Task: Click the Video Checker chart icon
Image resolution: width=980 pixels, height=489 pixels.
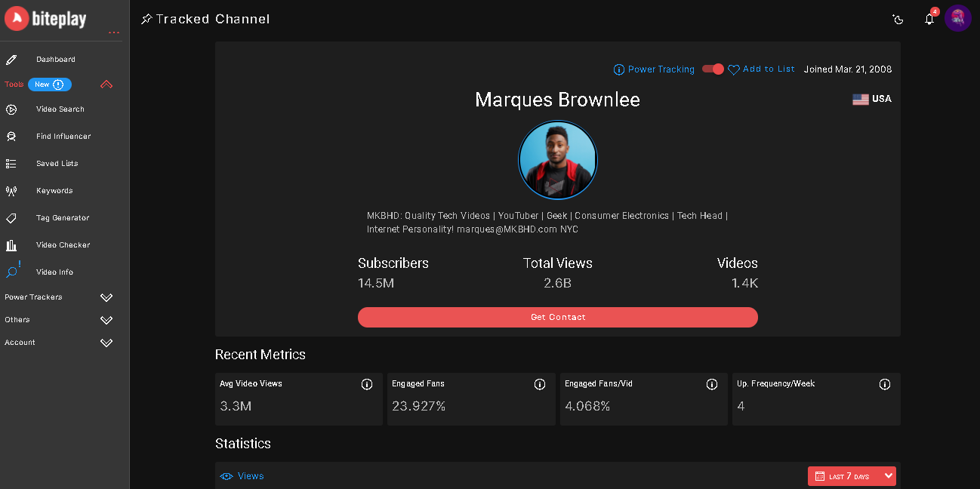Action: point(11,245)
